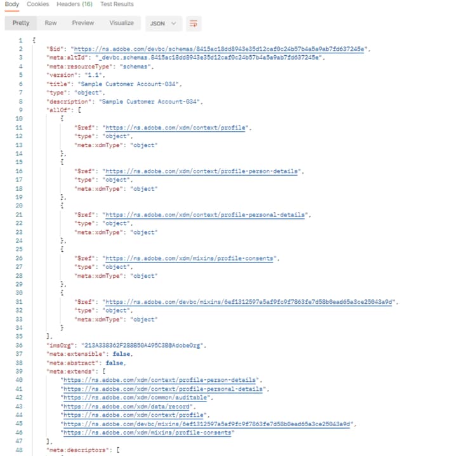Click the false value of meta:abstract

pyautogui.click(x=114, y=363)
